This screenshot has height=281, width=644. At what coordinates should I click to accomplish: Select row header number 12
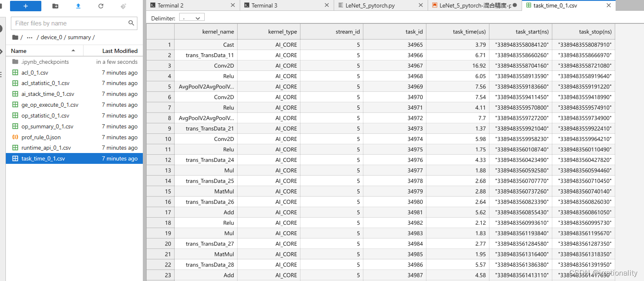point(160,160)
